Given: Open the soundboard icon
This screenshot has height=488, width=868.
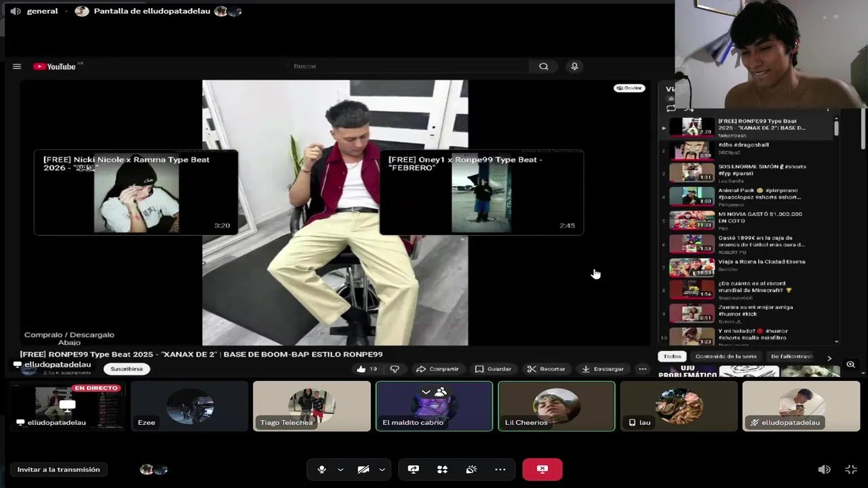Looking at the screenshot, I should [471, 469].
